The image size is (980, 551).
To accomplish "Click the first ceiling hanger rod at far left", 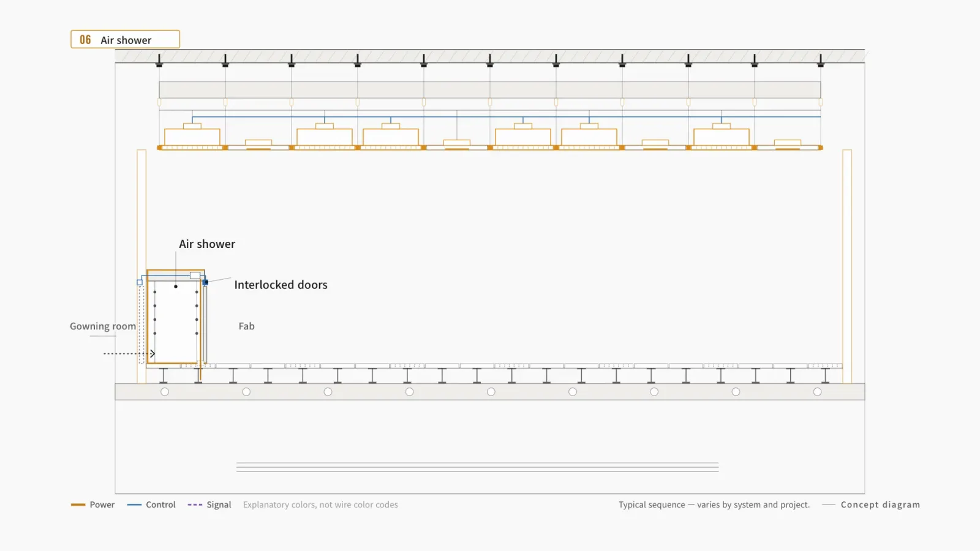I will point(159,60).
